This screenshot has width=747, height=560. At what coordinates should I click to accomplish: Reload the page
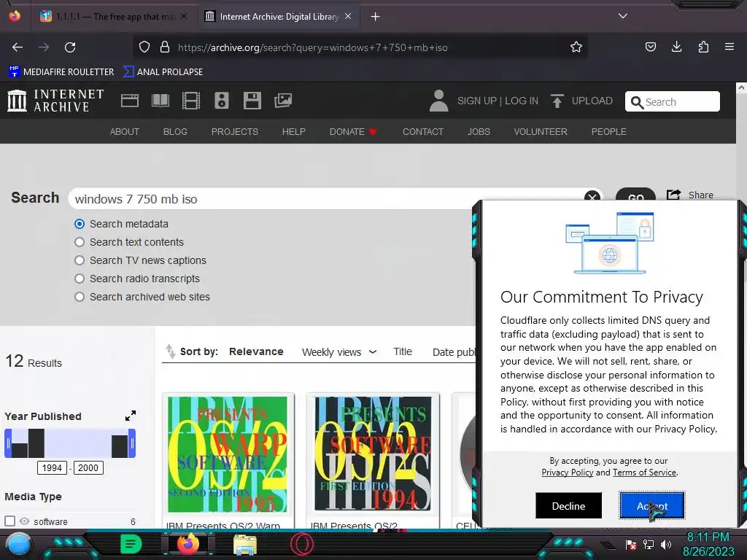70,47
